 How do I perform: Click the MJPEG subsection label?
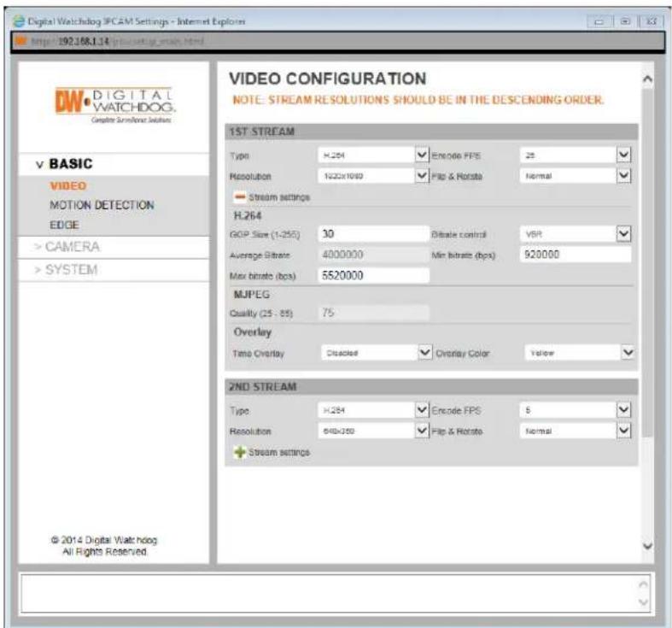252,295
